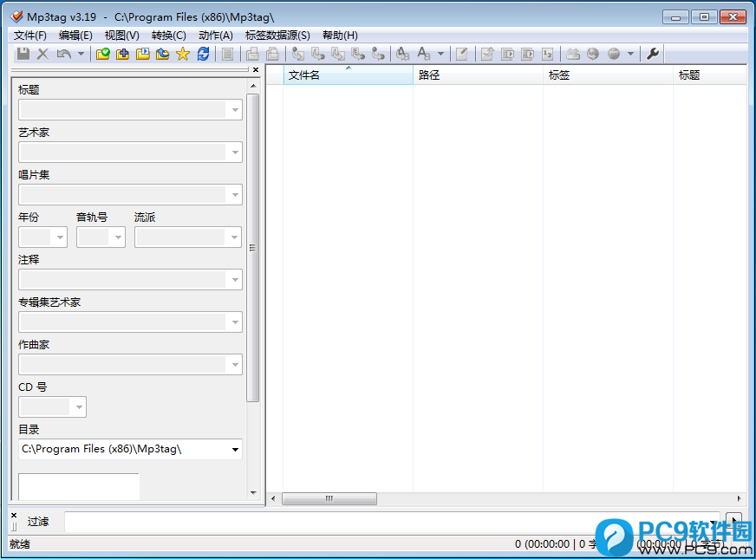Open the undo history dropdown arrow
Screen dimensions: 756x559
pos(81,54)
